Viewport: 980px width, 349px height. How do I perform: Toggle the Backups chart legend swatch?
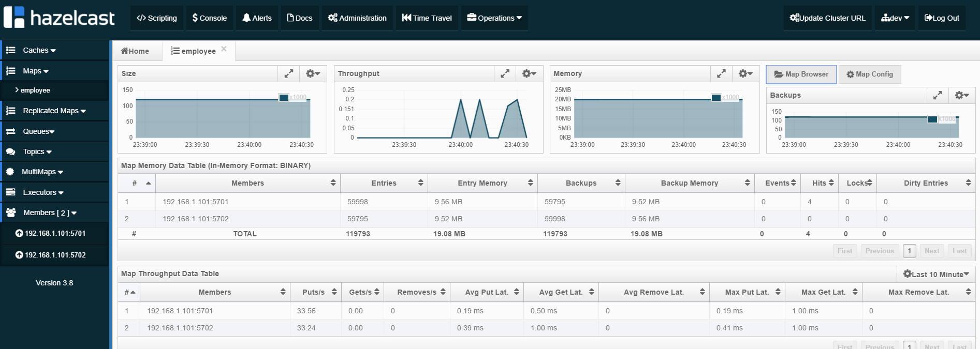click(x=932, y=119)
